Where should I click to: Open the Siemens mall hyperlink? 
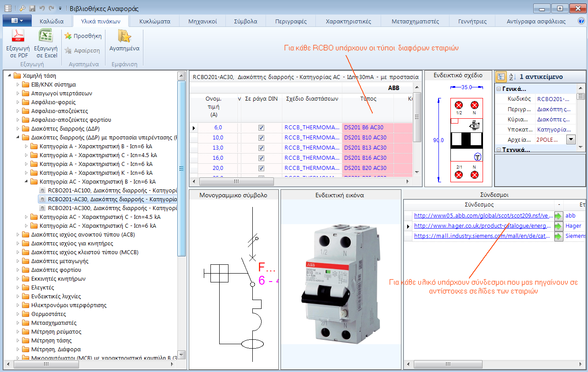pos(482,236)
